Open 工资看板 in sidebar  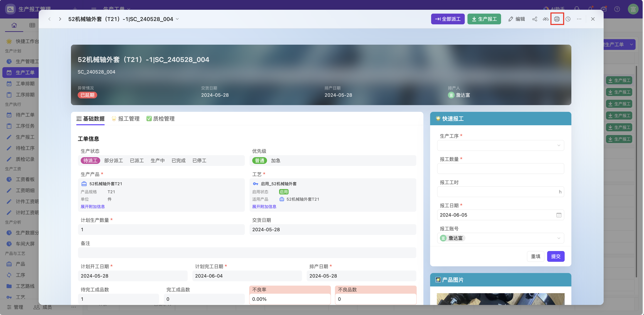coord(21,179)
